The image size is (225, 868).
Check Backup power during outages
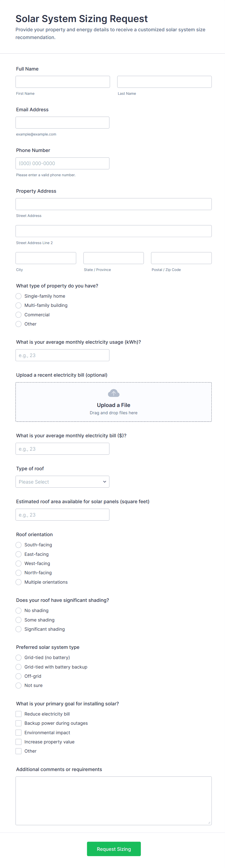(18, 723)
